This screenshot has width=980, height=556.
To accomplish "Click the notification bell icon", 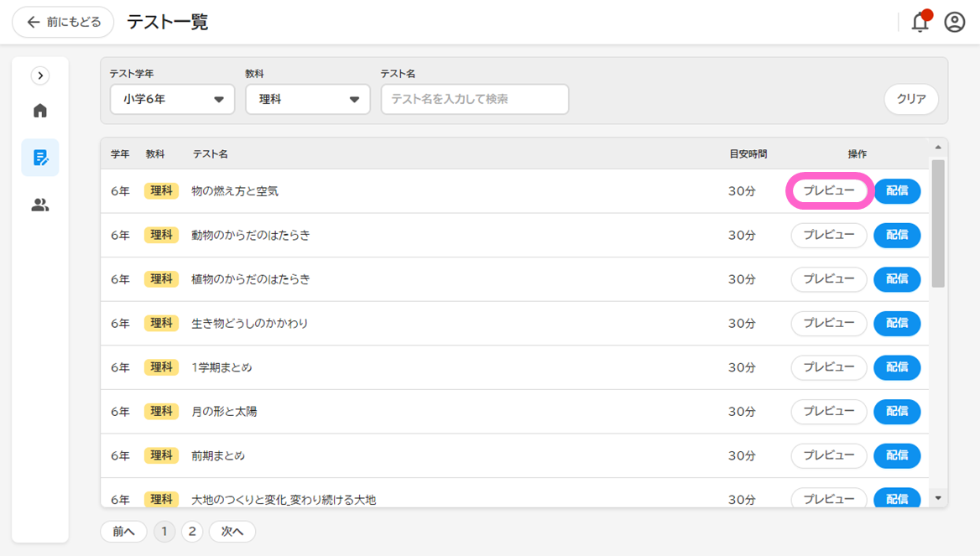I will [x=920, y=23].
